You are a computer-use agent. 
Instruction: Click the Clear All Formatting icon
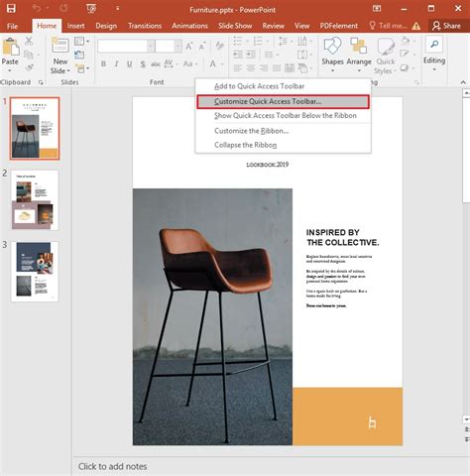click(x=219, y=46)
